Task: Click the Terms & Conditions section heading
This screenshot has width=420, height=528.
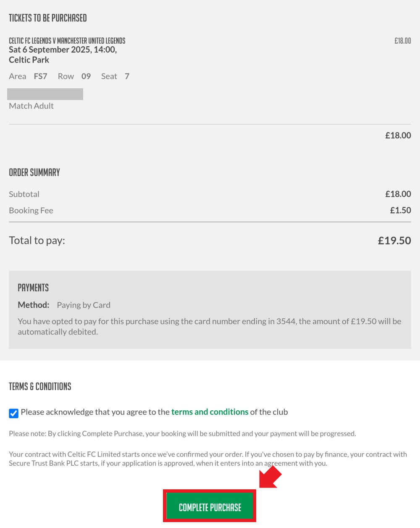Action: click(x=40, y=386)
